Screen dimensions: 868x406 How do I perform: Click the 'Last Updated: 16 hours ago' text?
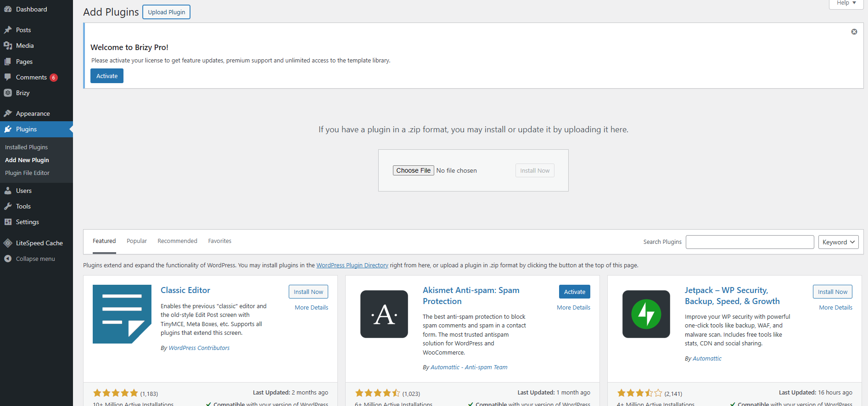pos(816,392)
